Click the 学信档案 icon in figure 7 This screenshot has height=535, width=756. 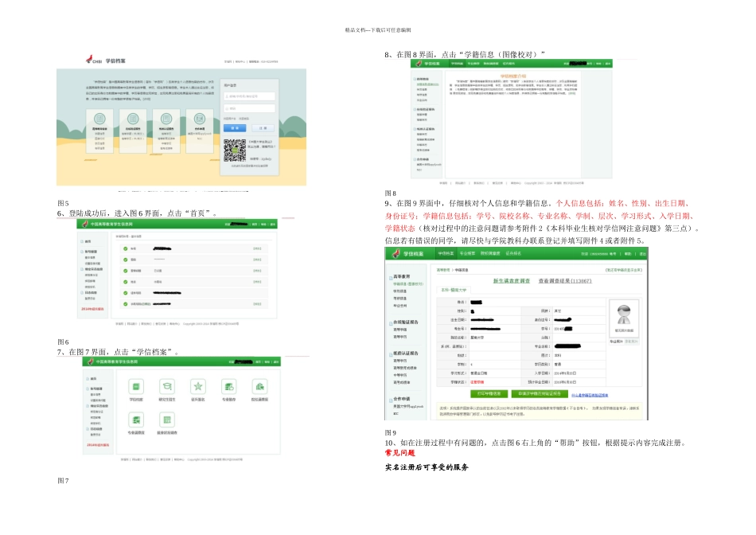coord(136,386)
